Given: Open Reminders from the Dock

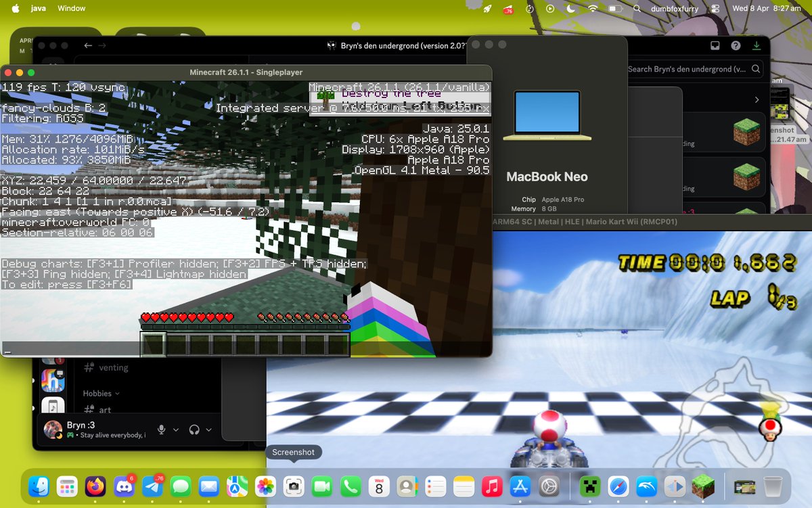Looking at the screenshot, I should (436, 486).
